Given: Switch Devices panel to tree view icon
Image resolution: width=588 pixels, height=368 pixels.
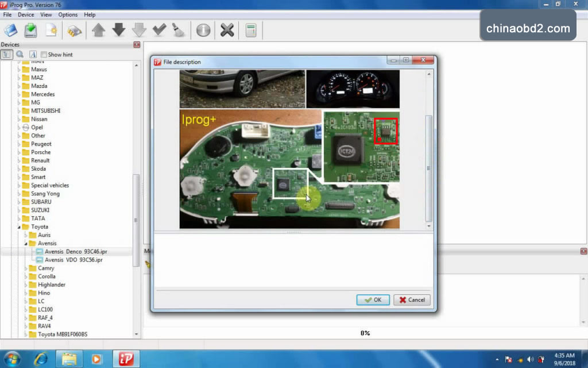Looking at the screenshot, I should [x=6, y=55].
